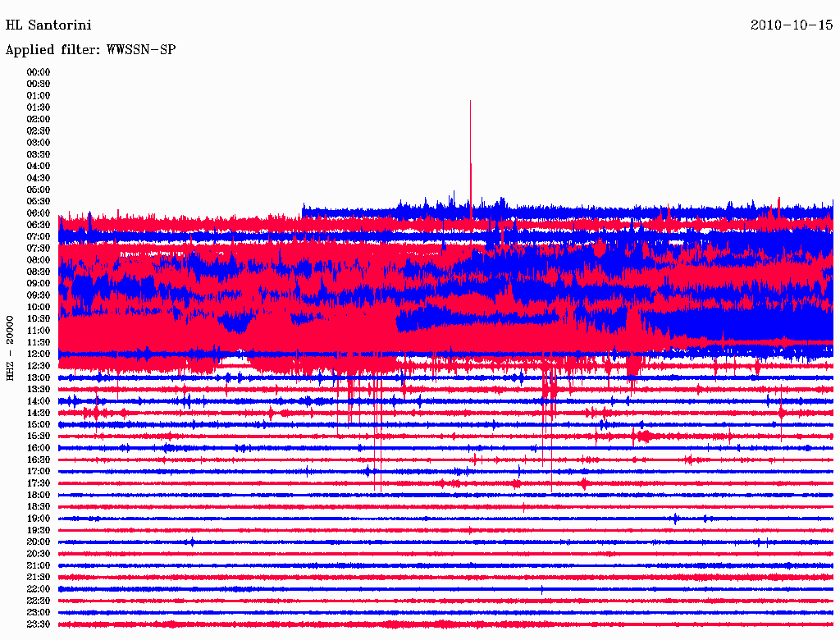Click the '11:00' time label

pyautogui.click(x=39, y=331)
